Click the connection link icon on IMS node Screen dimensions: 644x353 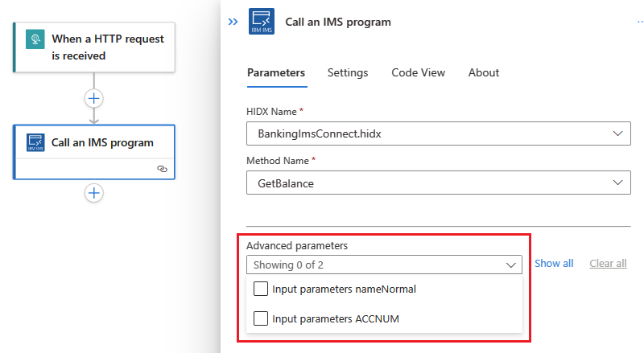coord(162,169)
